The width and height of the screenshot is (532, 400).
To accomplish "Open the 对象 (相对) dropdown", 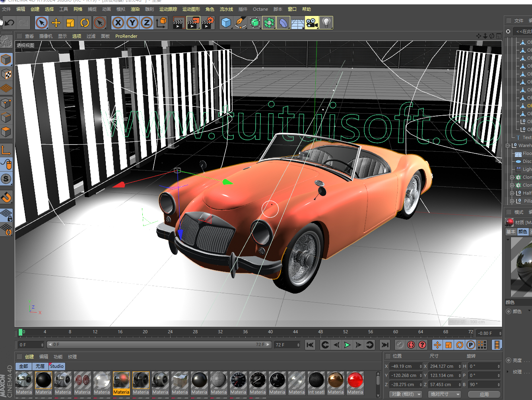I will [x=406, y=394].
